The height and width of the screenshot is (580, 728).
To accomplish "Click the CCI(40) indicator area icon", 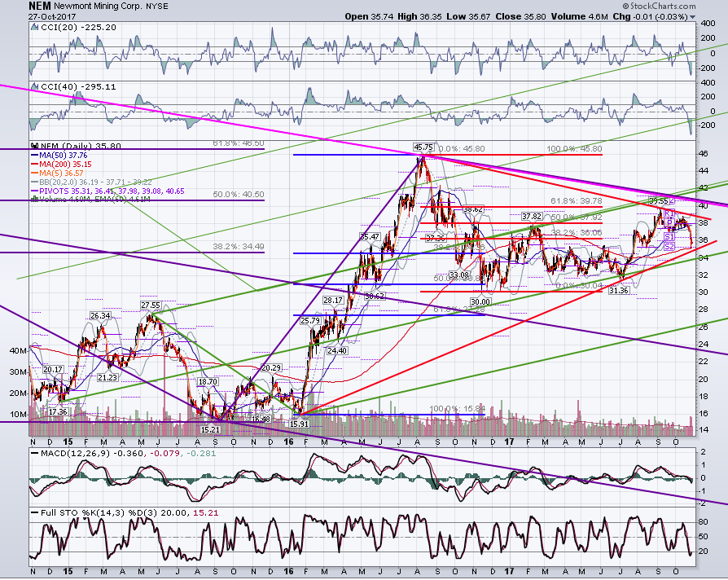I will tap(34, 87).
